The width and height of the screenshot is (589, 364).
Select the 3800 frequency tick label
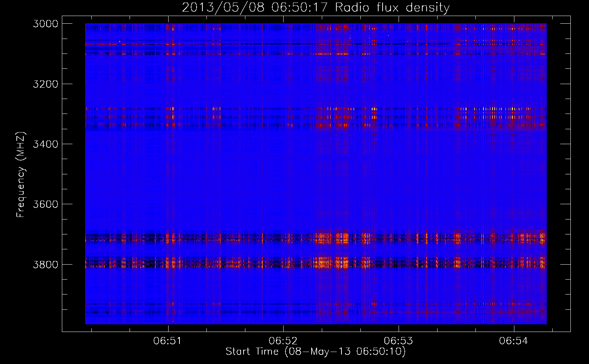tap(46, 264)
